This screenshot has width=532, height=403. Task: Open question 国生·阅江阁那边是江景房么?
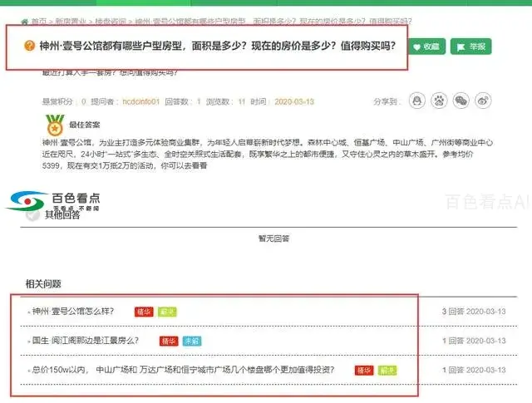(85, 340)
